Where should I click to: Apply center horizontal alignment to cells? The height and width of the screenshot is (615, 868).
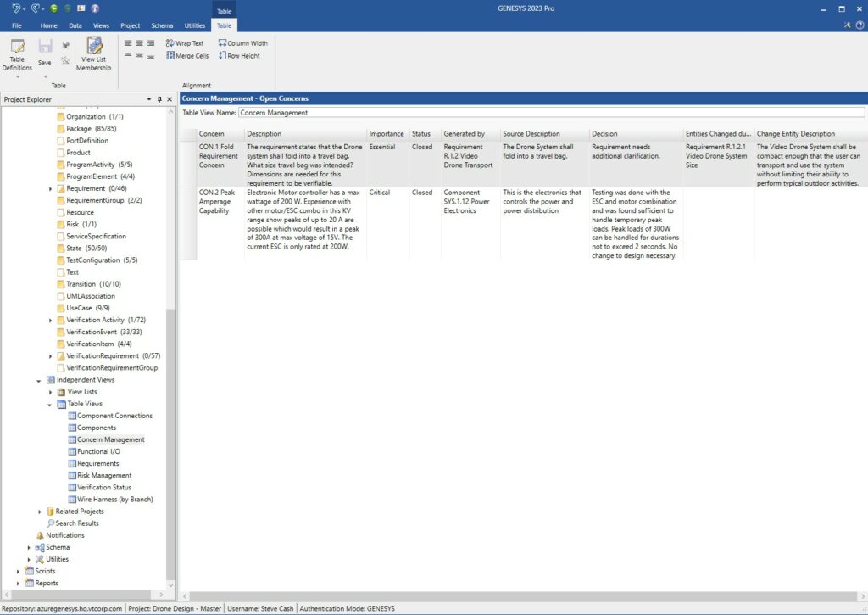(x=139, y=42)
